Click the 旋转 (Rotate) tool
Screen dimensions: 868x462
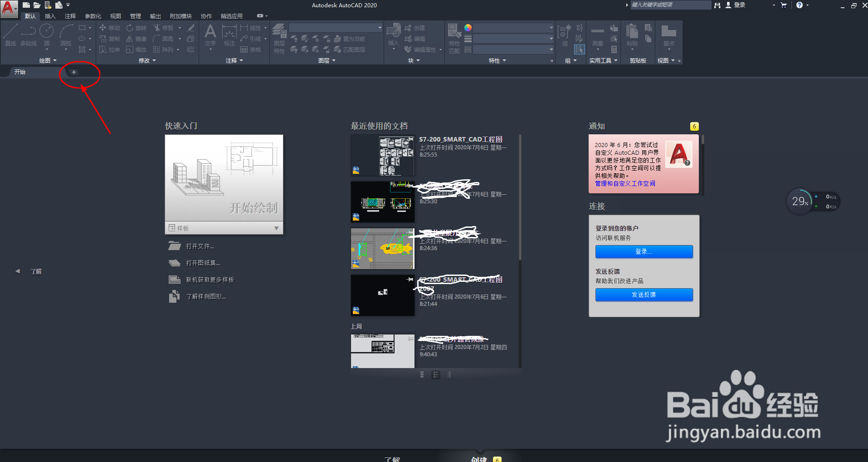[137, 28]
